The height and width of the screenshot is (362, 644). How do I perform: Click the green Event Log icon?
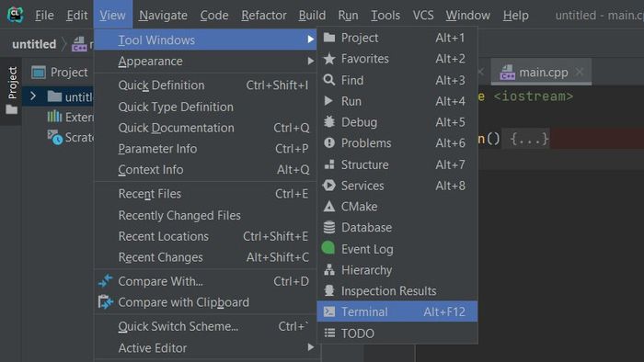[x=328, y=248]
